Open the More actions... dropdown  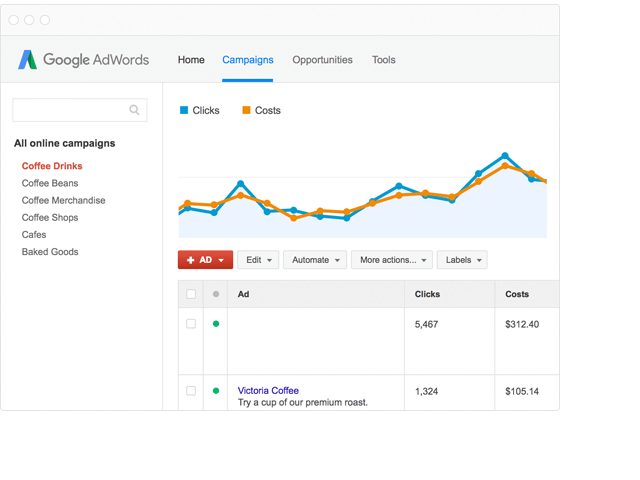pos(392,260)
